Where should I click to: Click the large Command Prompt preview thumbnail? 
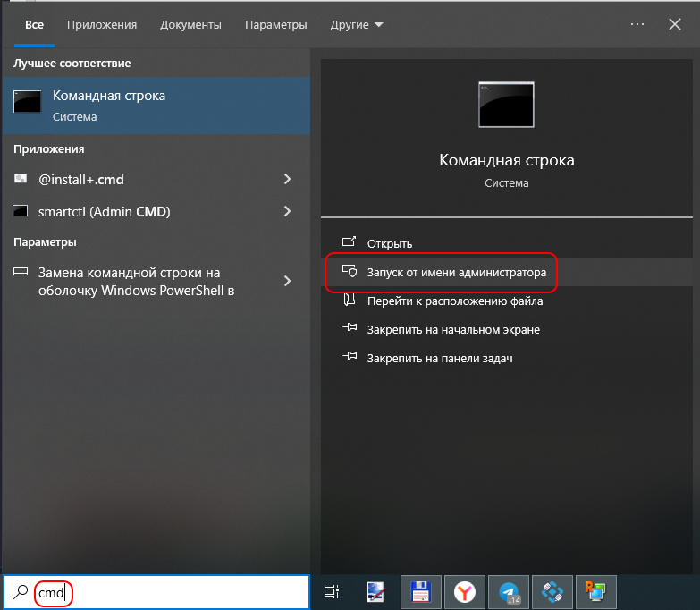pos(506,105)
